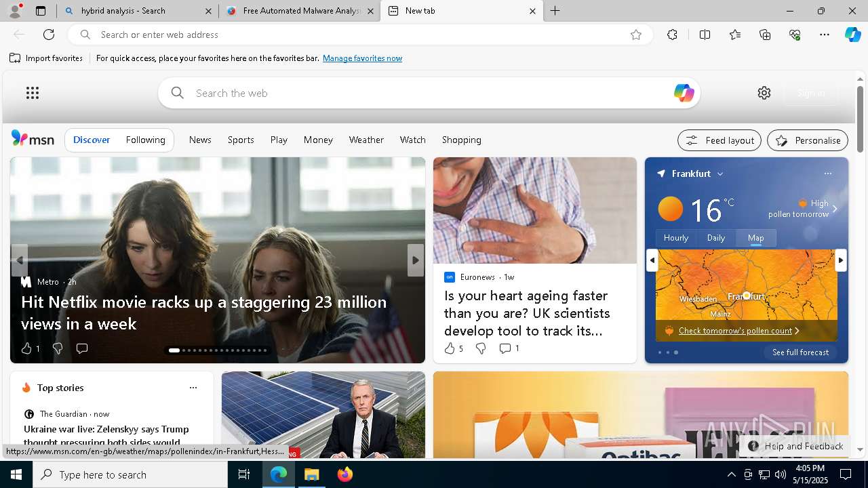Open the Copilot sidebar icon
868x488 pixels.
852,35
